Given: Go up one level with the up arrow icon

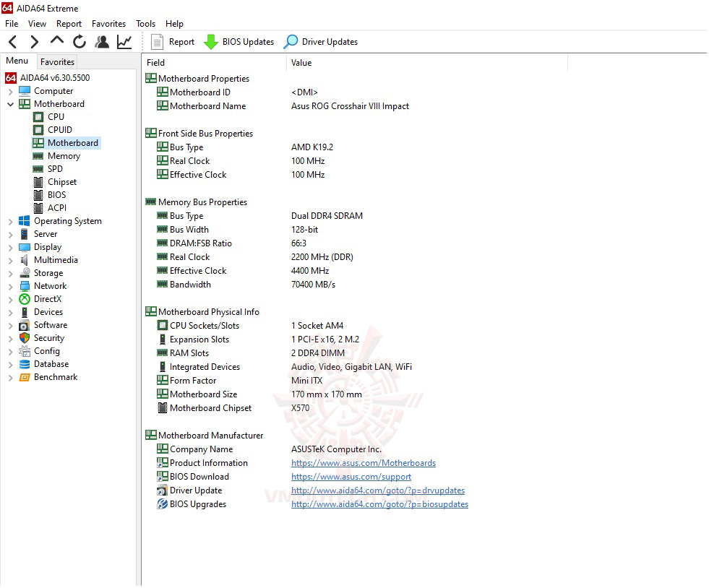Looking at the screenshot, I should coord(57,41).
